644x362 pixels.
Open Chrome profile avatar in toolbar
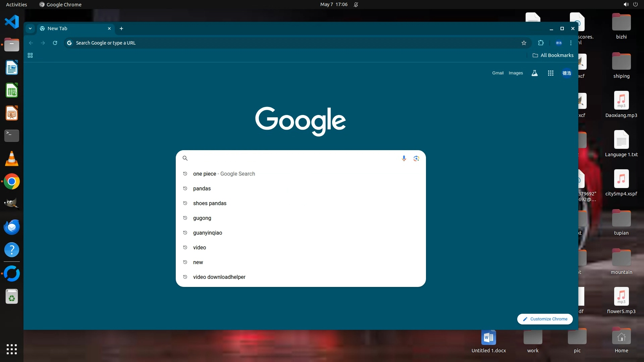click(x=558, y=43)
